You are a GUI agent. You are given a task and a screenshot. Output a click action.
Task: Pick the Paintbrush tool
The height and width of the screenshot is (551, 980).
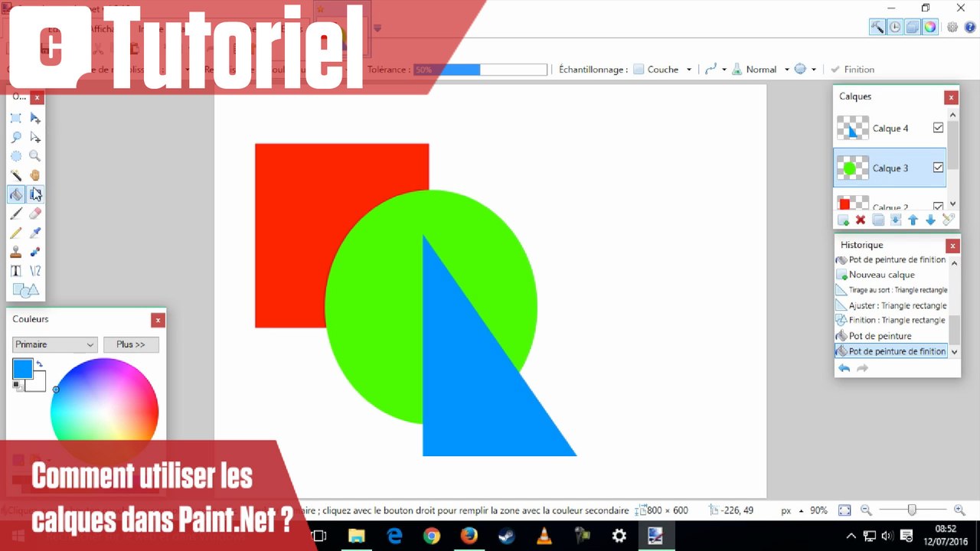click(15, 214)
